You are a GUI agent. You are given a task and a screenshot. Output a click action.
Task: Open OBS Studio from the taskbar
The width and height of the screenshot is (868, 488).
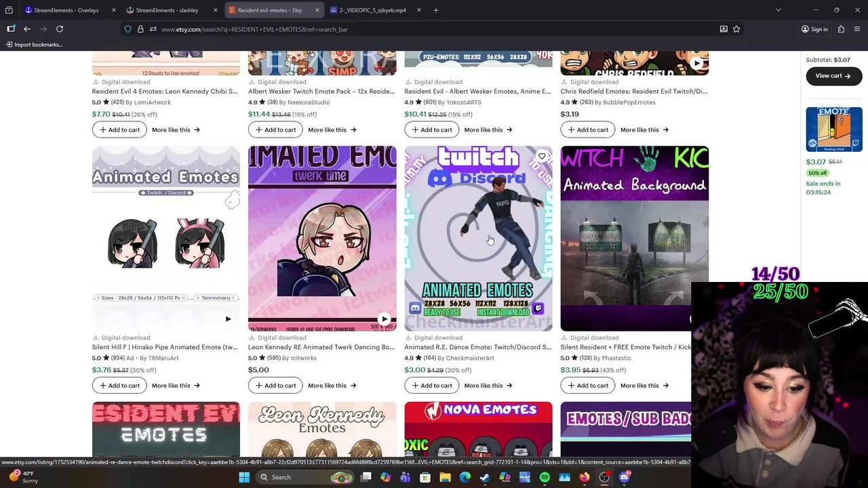point(604,477)
